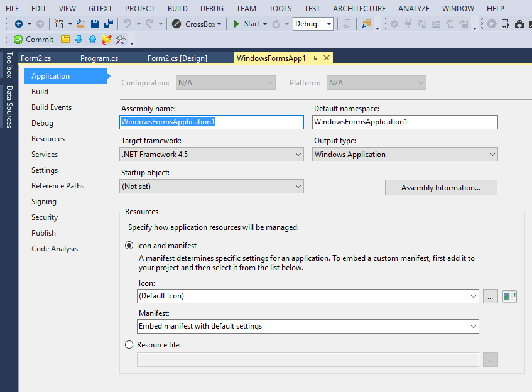Open the Data Sources side panel tab
This screenshot has height=392, width=532.
tap(9, 107)
